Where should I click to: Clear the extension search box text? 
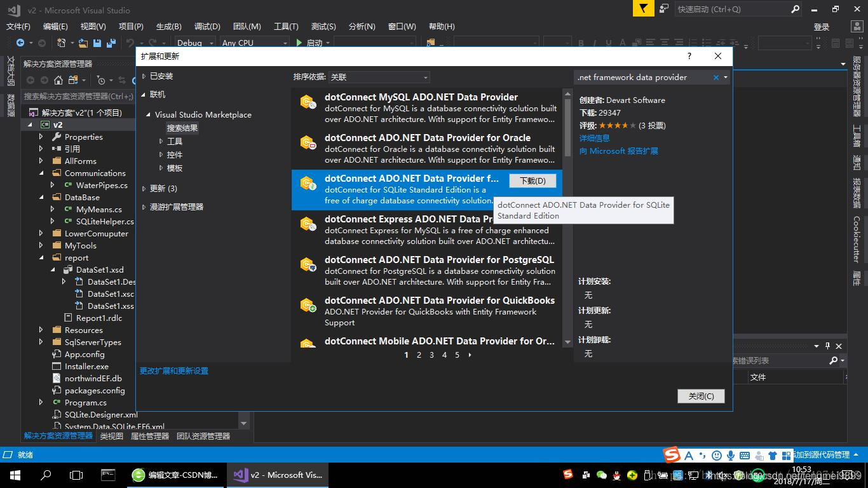(716, 77)
